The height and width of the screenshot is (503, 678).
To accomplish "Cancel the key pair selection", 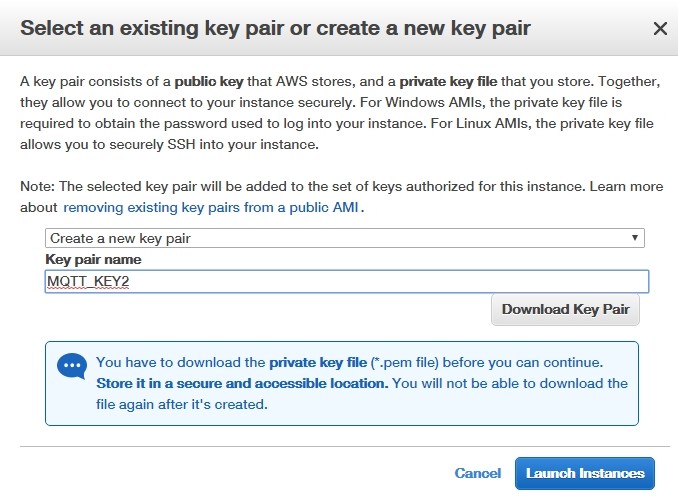I will (x=477, y=473).
